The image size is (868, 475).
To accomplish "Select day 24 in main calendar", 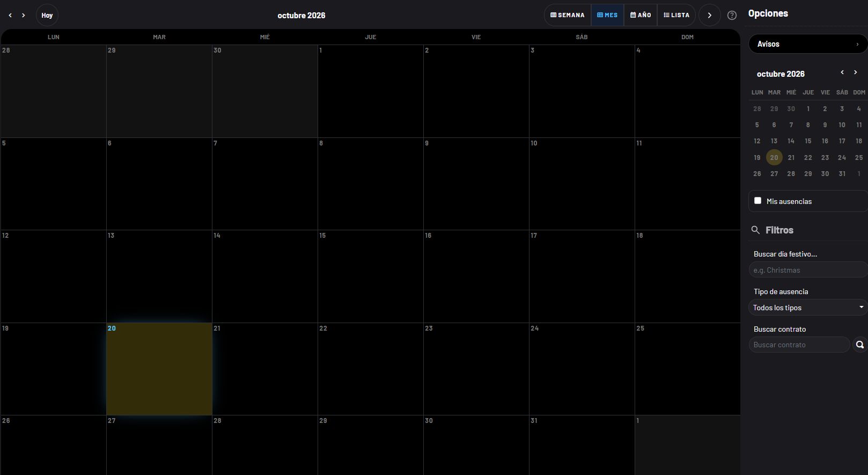I will click(582, 369).
